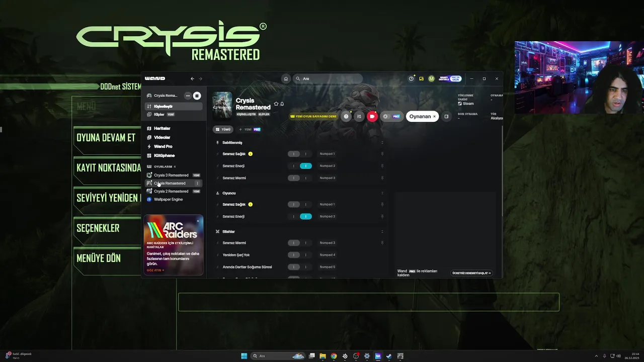Click the notification bell next to game title
Viewport: 644px width, 362px height.
point(282,104)
